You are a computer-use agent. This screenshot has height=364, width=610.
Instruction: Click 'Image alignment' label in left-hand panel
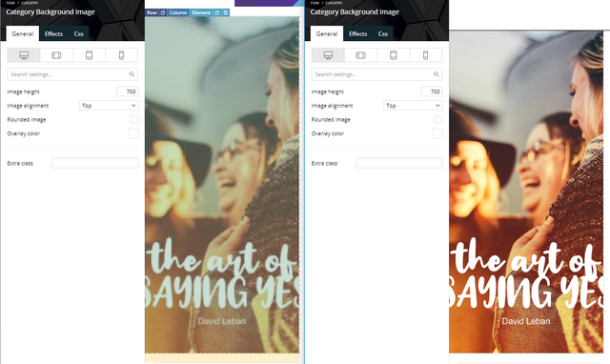click(x=28, y=106)
